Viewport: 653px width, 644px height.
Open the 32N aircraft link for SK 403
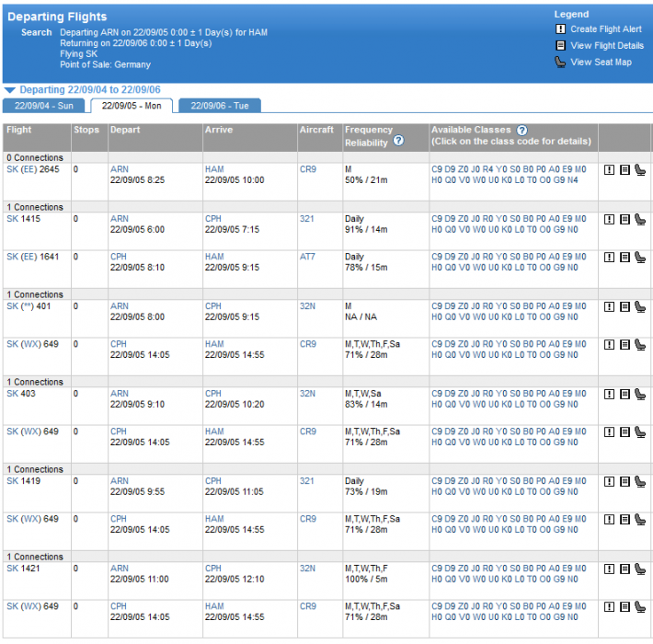(307, 394)
